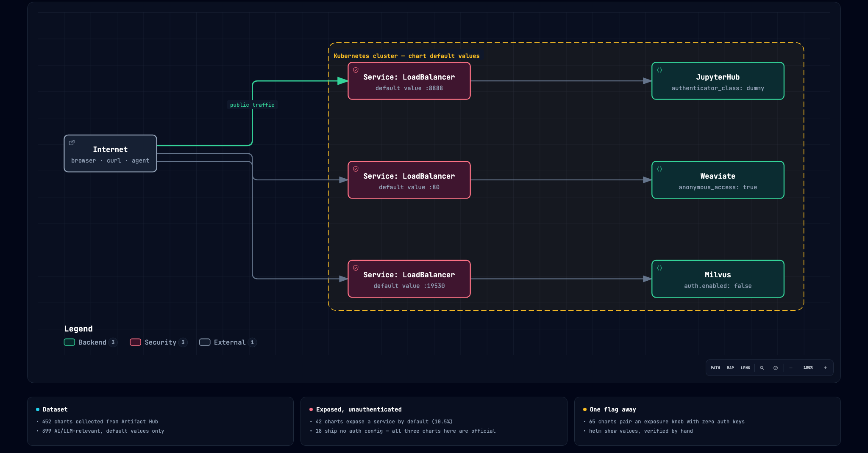Click the gray External legend swatch
This screenshot has width=868, height=453.
click(x=205, y=343)
